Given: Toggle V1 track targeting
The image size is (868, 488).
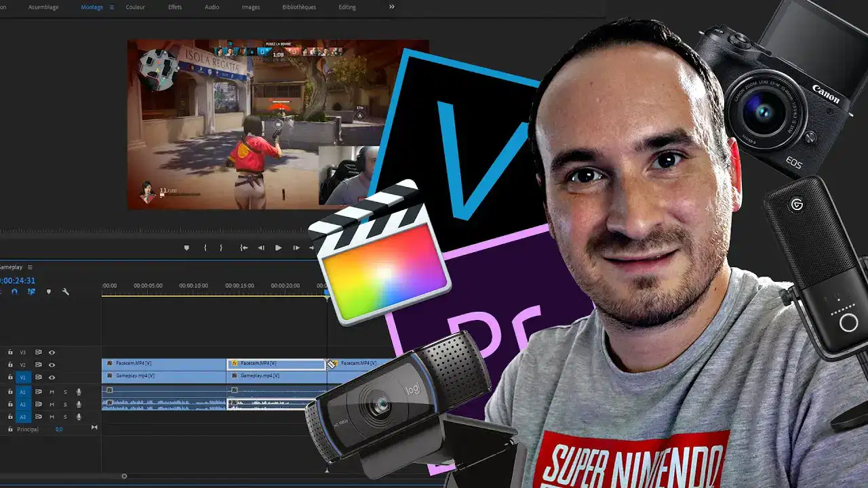Looking at the screenshot, I should coord(23,377).
